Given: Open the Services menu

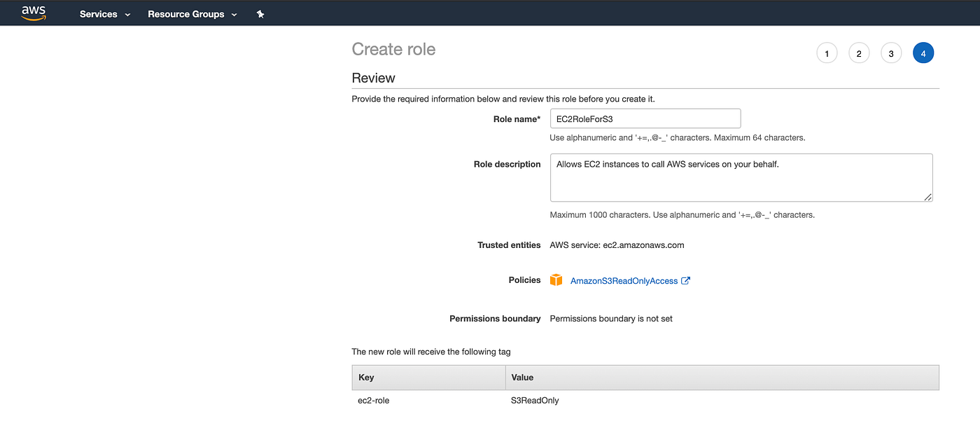Looking at the screenshot, I should [99, 14].
